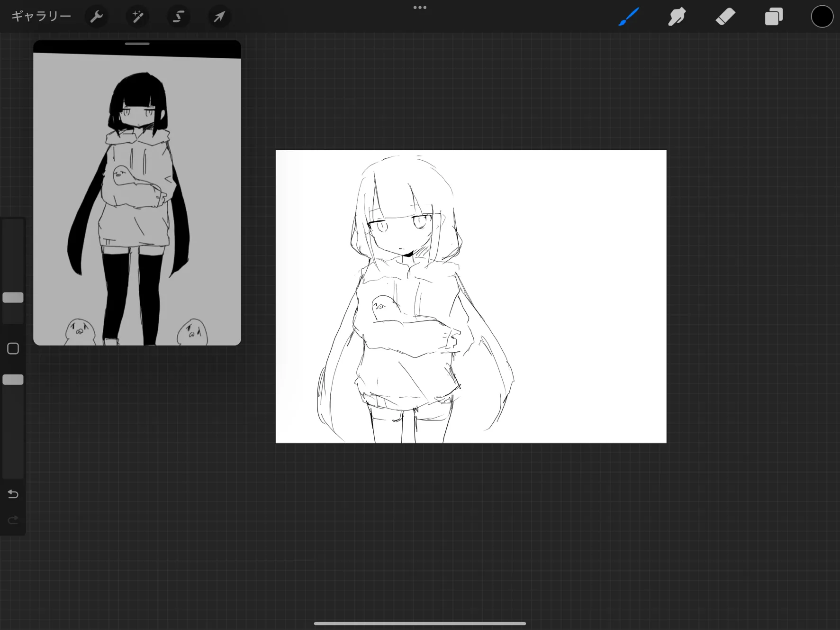This screenshot has width=840, height=630.
Task: Redo the undone stroke
Action: [13, 520]
